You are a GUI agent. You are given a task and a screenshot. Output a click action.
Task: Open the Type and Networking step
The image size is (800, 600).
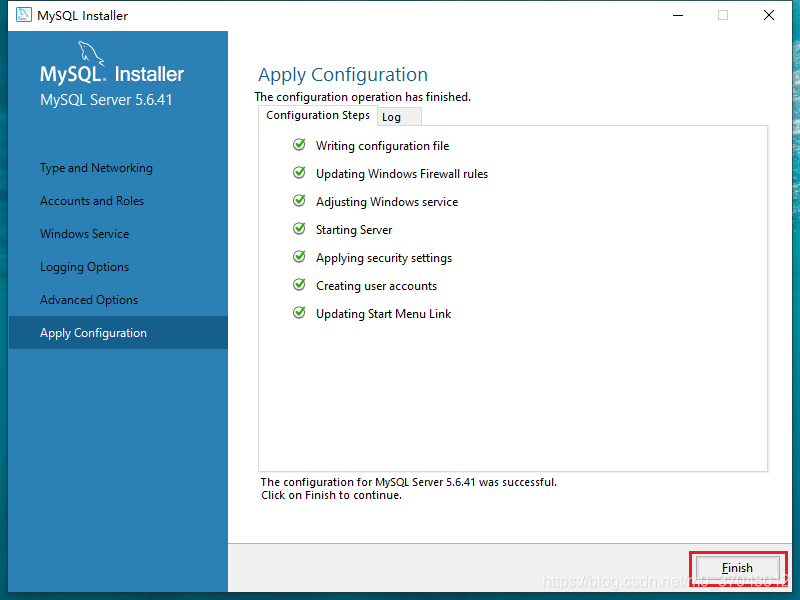click(96, 168)
